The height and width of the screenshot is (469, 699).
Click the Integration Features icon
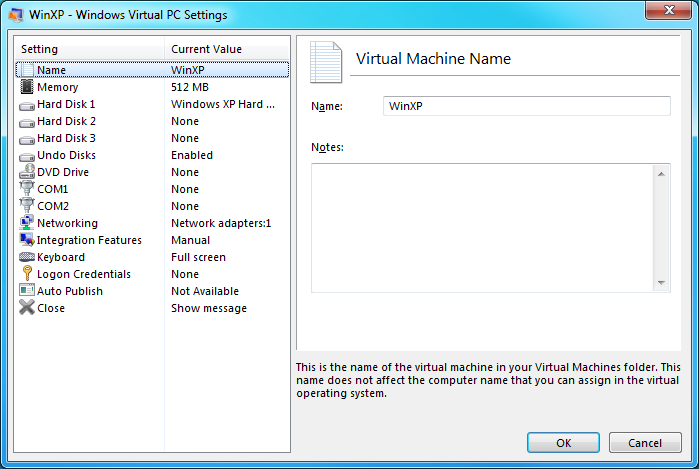coord(27,240)
